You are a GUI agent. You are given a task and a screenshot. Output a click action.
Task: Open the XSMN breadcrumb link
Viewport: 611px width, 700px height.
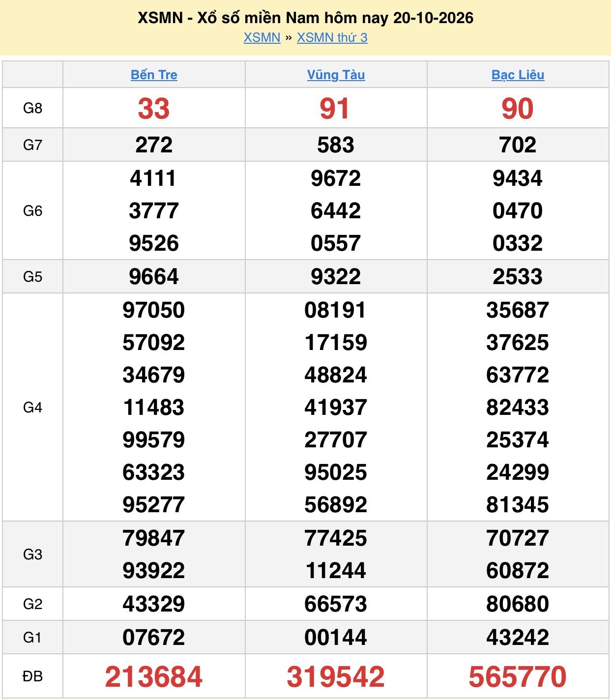click(x=262, y=38)
